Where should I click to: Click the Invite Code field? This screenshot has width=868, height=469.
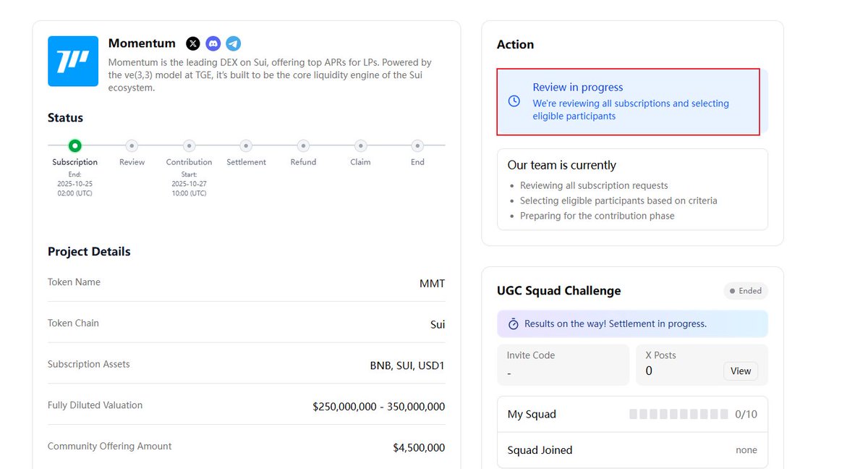563,365
